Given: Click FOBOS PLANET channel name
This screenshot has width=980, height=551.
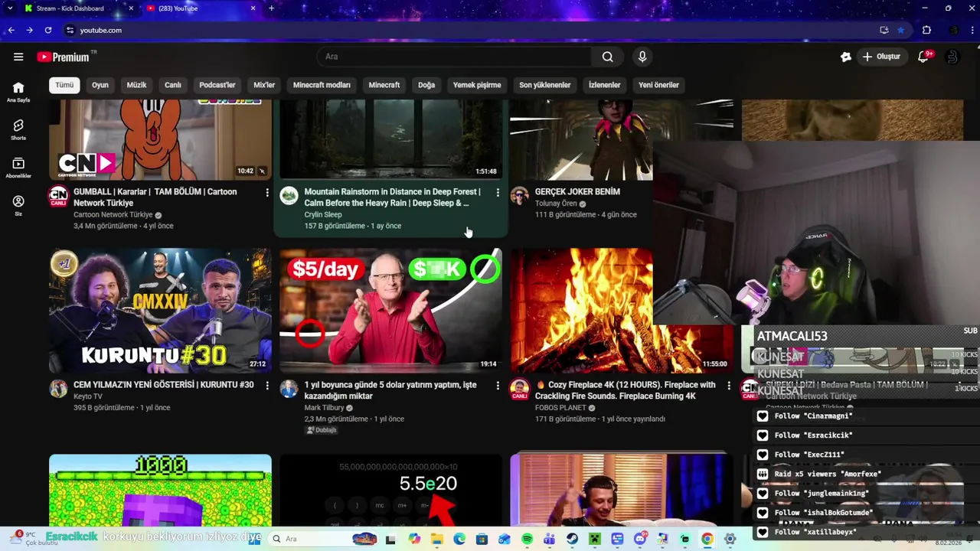Looking at the screenshot, I should click(561, 408).
